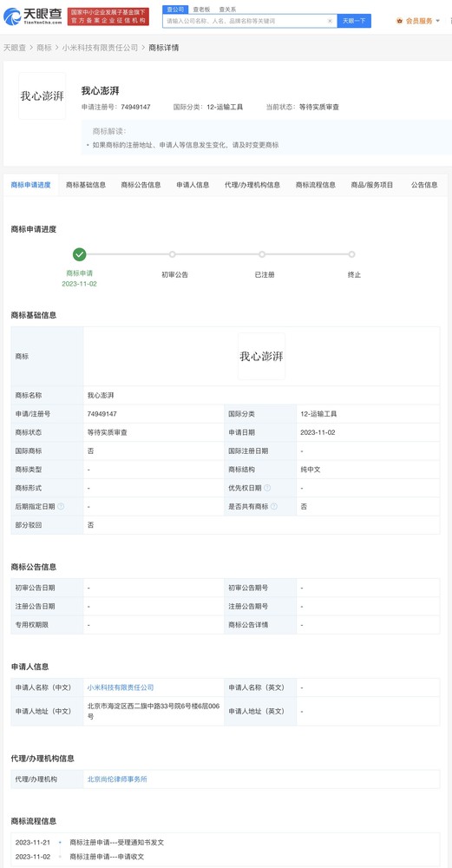Screen dimensions: 452x868
Task: Click the green check mark progress step
Action: (80, 254)
